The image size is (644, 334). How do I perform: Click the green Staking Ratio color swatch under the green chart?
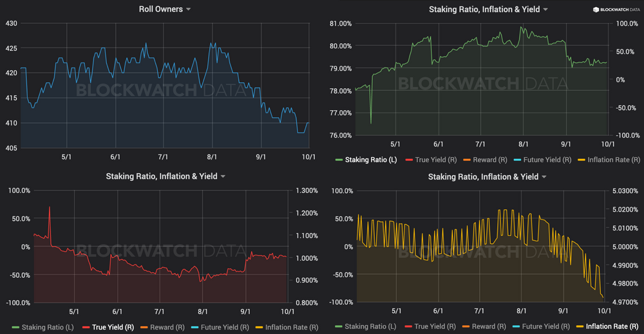tap(339, 160)
